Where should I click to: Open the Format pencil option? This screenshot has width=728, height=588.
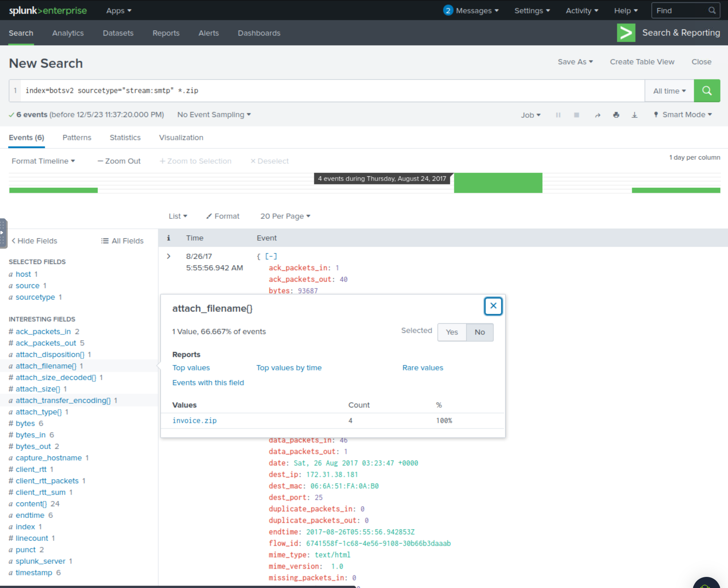[223, 216]
